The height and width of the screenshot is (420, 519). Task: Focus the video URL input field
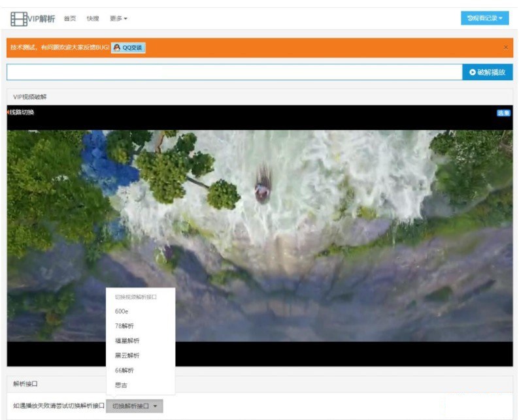coord(234,72)
